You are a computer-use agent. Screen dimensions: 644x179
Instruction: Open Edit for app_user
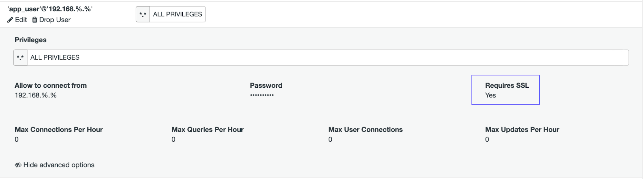tap(17, 20)
